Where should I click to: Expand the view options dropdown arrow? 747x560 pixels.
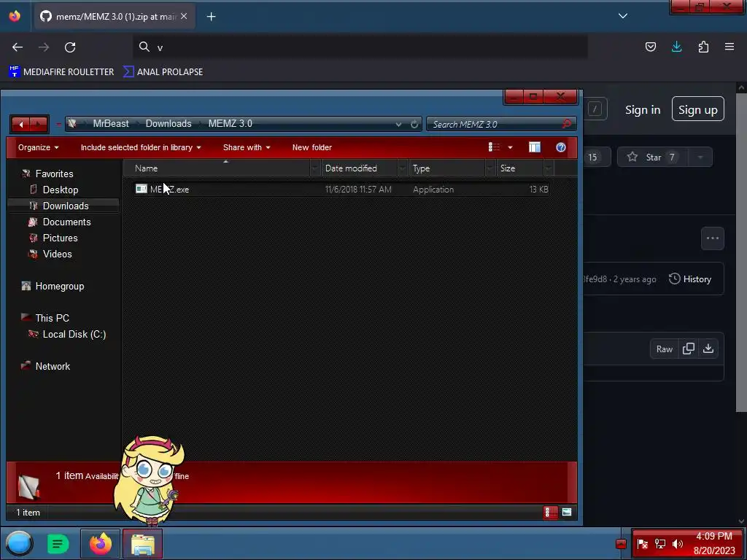(510, 147)
